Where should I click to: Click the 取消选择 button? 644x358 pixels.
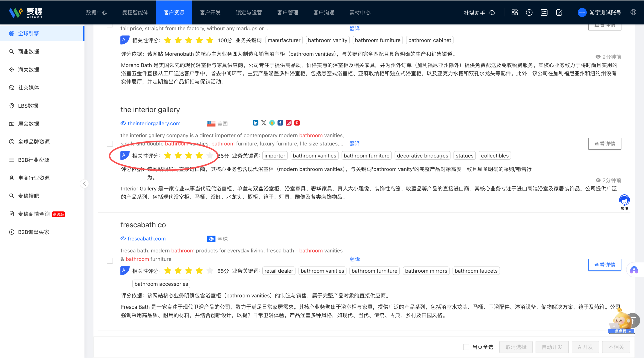click(516, 347)
